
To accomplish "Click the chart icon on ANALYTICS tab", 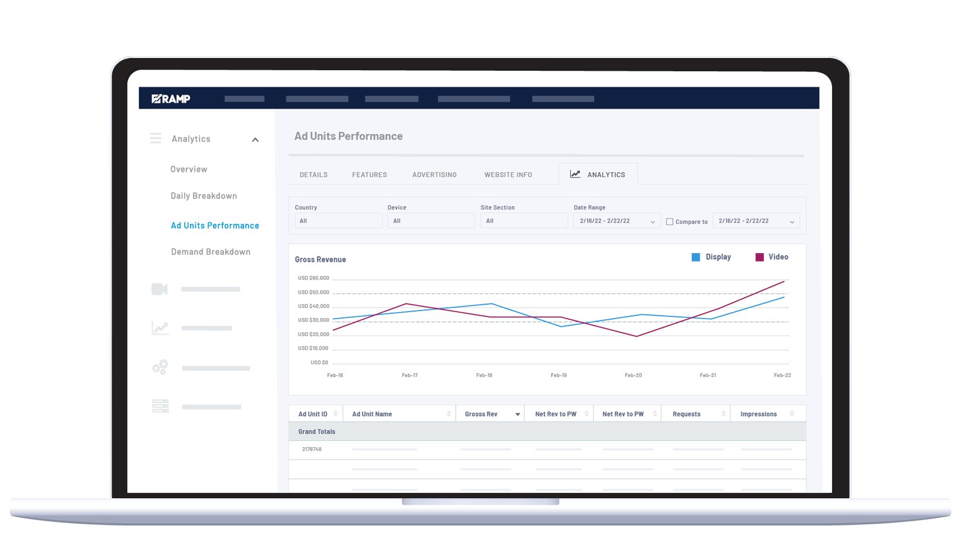I will (x=575, y=174).
